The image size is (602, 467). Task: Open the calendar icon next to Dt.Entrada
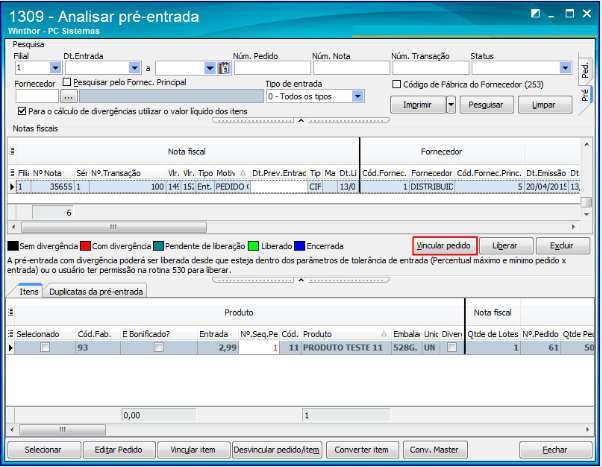[x=224, y=68]
